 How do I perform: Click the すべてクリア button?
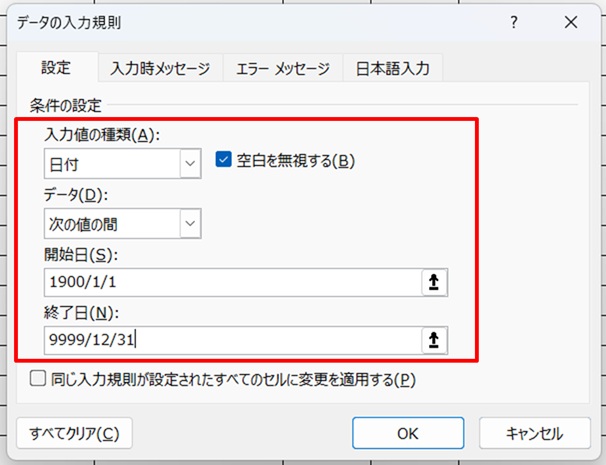75,434
